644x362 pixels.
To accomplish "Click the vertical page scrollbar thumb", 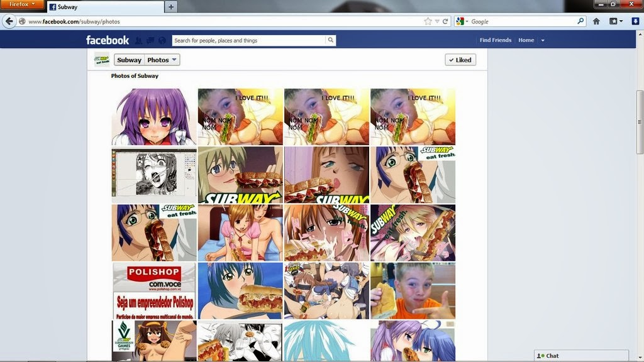I will click(x=640, y=122).
